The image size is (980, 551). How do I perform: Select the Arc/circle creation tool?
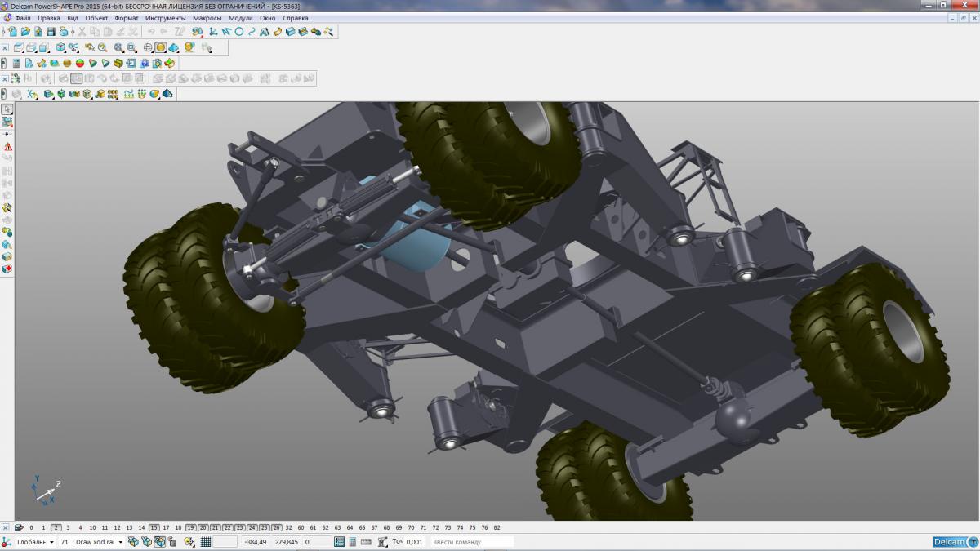coord(239,32)
